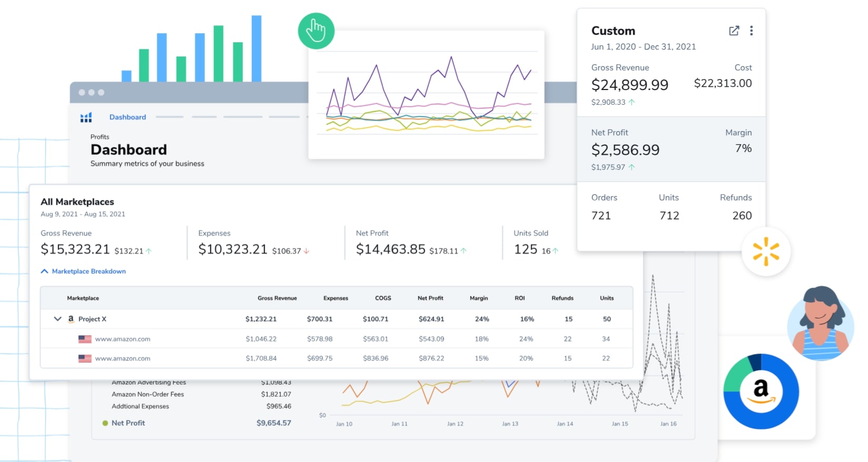Click the COGS column header

383,298
